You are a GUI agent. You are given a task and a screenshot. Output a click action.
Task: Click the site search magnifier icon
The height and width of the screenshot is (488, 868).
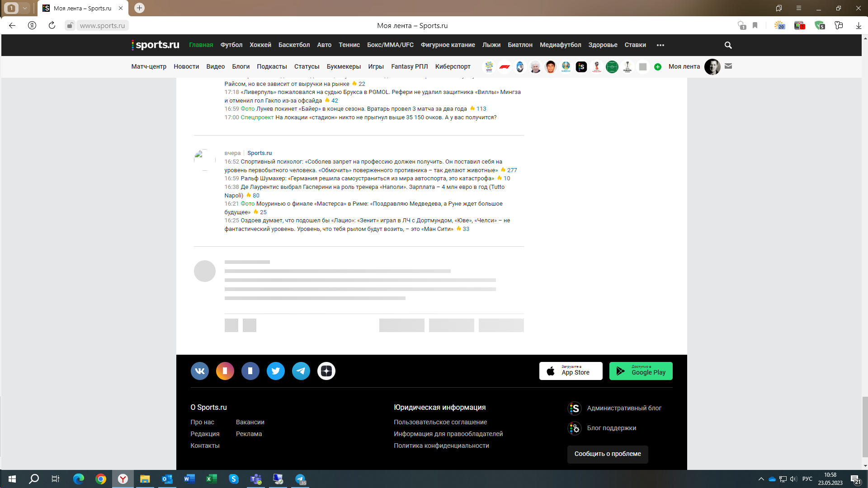point(728,45)
